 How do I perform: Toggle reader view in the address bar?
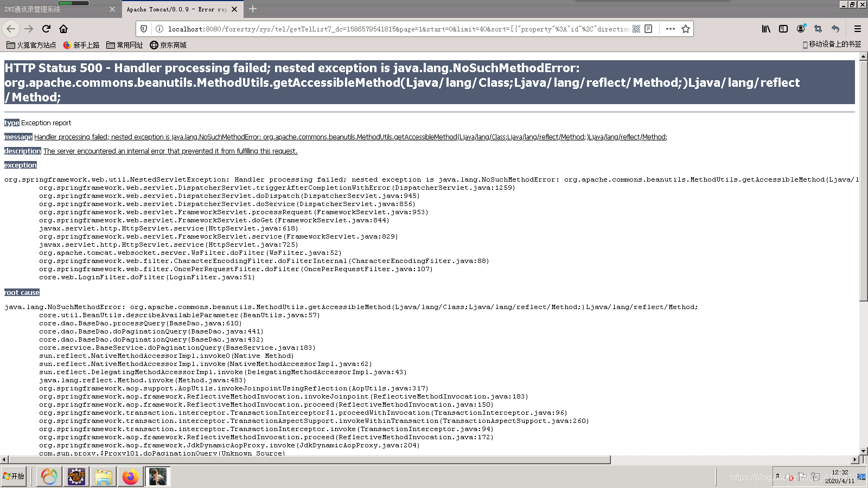coord(648,29)
